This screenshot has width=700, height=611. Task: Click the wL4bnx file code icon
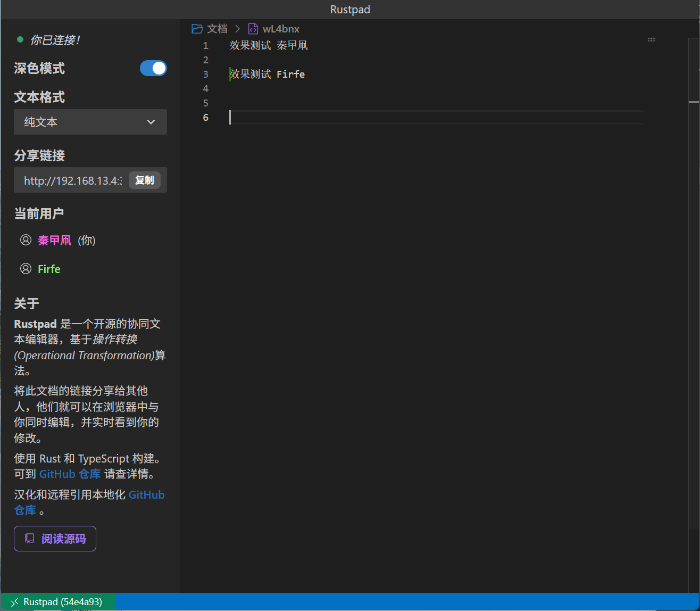click(253, 29)
